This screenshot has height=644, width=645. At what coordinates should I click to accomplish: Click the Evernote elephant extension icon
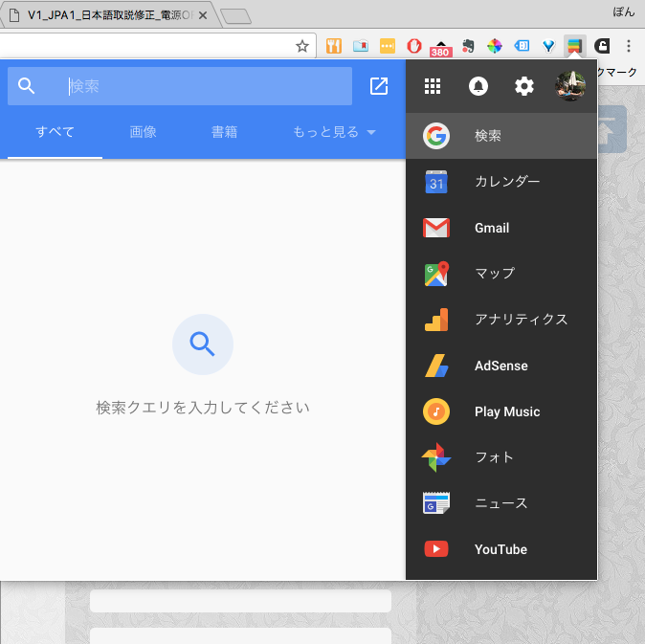[x=468, y=46]
